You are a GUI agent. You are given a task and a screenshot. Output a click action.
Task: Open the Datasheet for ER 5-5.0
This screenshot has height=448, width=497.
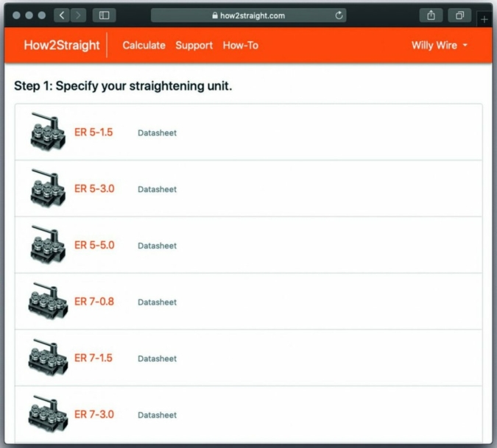tap(158, 246)
